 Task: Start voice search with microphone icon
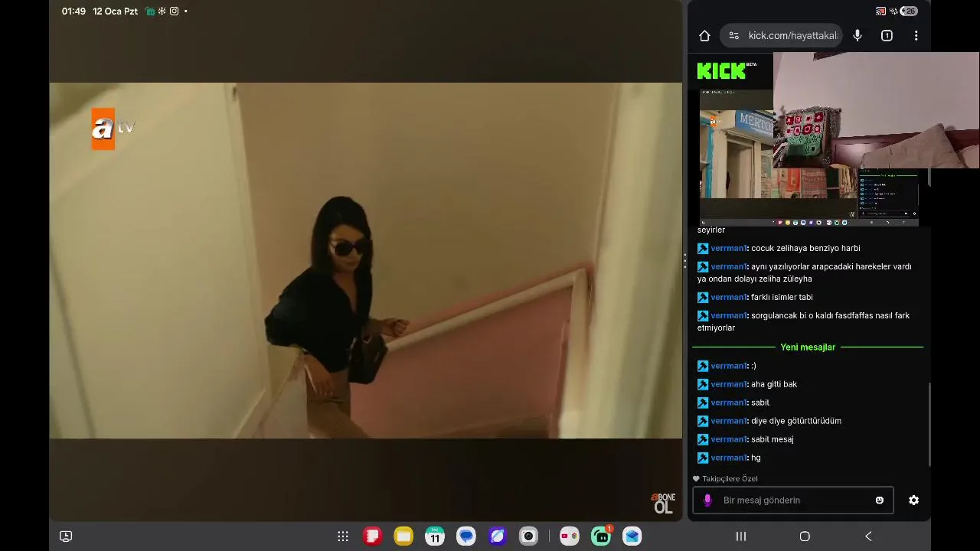[x=857, y=36]
